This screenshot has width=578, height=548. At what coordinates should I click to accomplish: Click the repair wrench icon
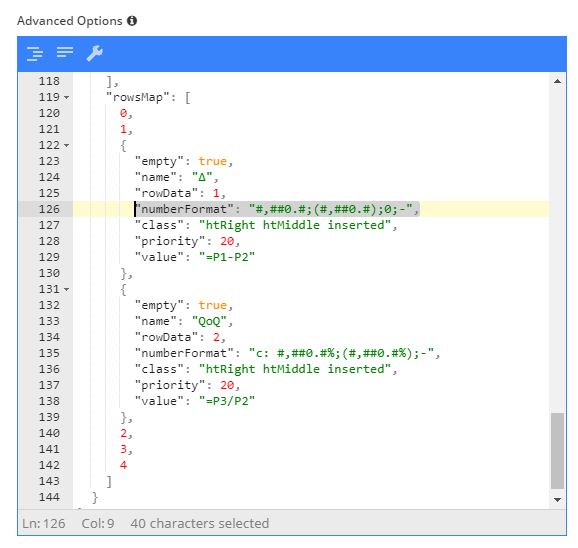tap(95, 53)
